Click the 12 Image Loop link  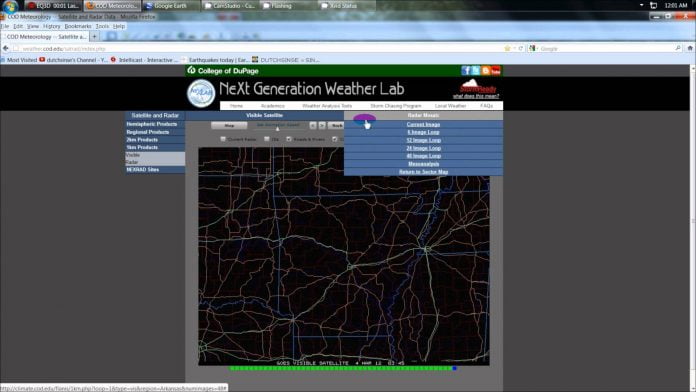pyautogui.click(x=423, y=140)
